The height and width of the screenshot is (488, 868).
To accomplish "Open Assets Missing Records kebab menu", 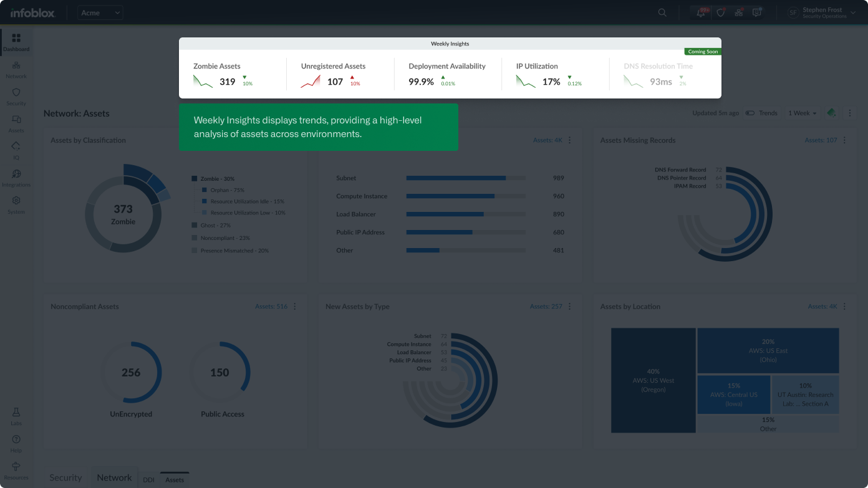I will [845, 140].
